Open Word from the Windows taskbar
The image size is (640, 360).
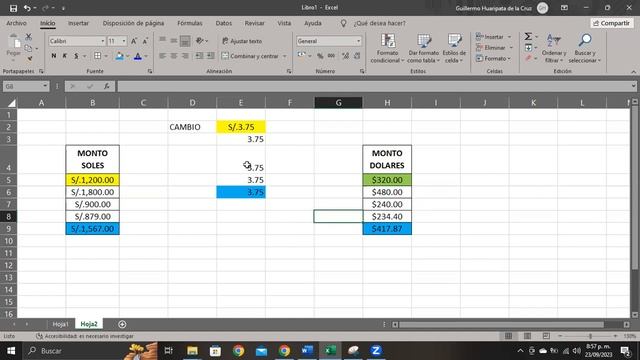point(307,351)
